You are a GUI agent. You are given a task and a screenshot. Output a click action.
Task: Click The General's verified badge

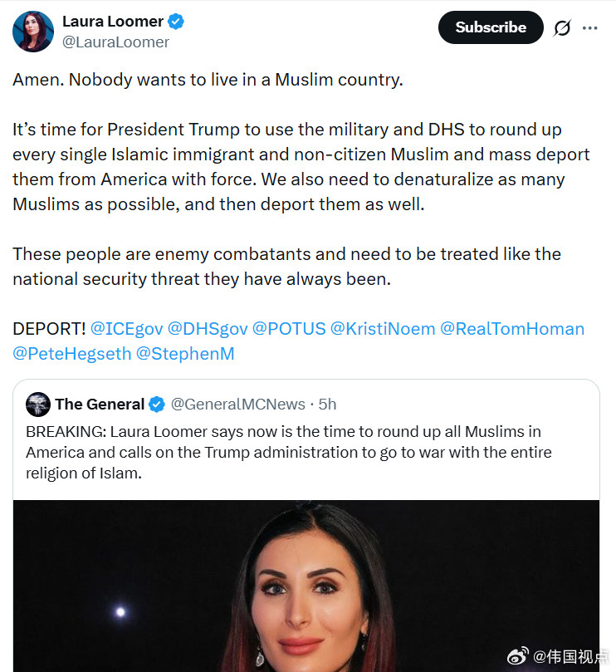coord(157,405)
